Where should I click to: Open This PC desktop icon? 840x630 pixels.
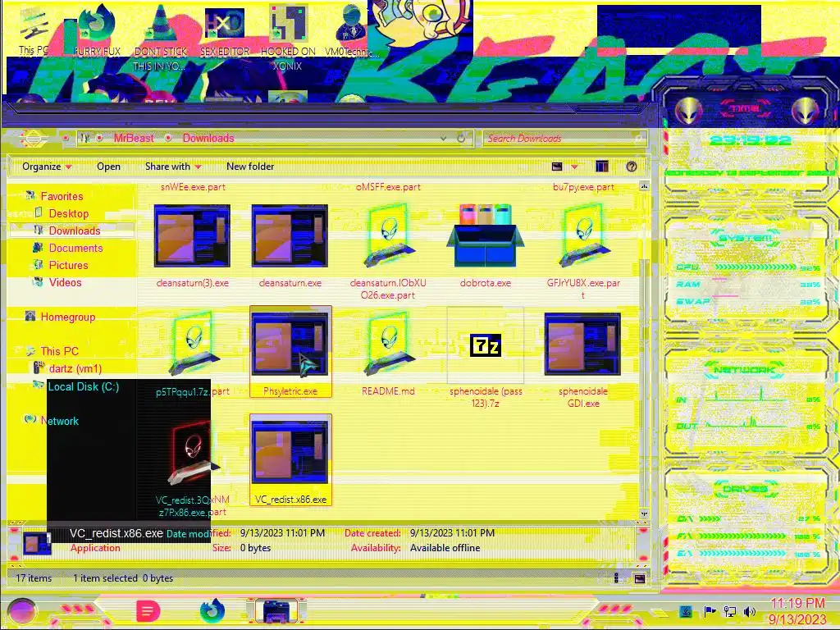tap(34, 30)
